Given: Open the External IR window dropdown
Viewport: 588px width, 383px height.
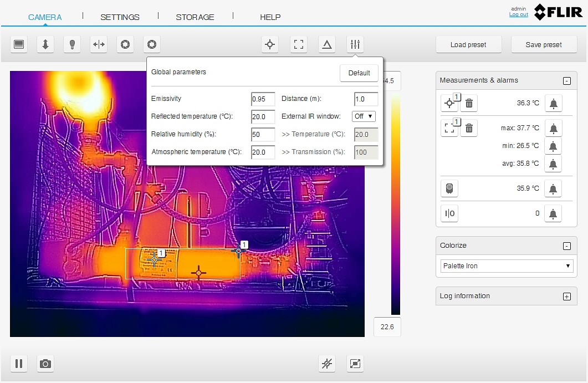Looking at the screenshot, I should (x=364, y=116).
